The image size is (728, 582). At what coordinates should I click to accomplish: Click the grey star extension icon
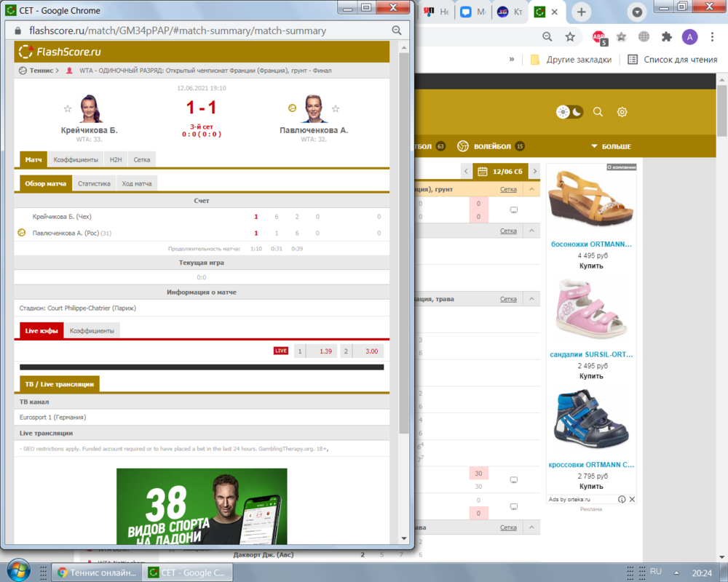[621, 36]
